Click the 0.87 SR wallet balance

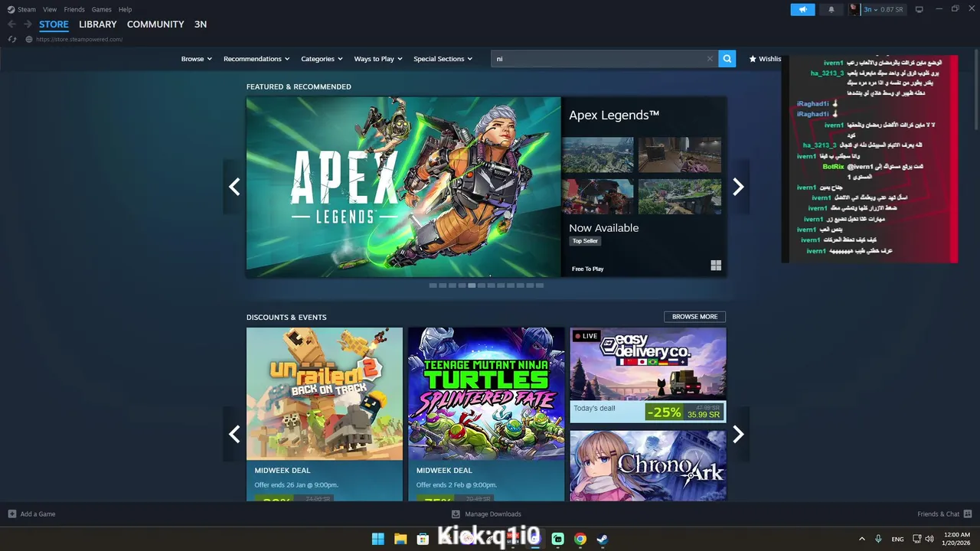coord(892,9)
